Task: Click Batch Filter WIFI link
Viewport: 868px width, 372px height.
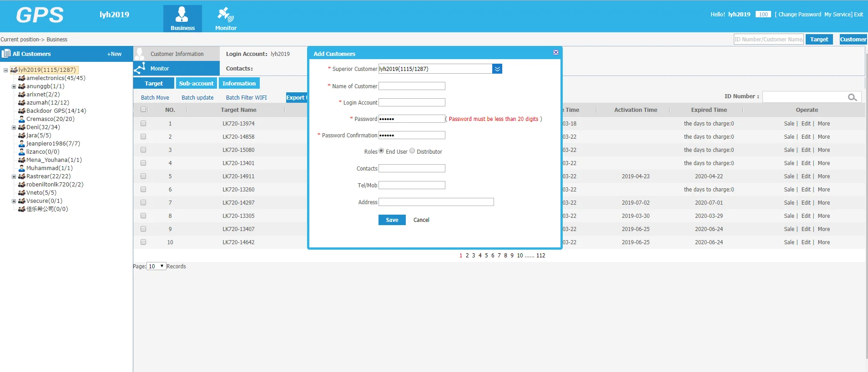Action: [247, 97]
